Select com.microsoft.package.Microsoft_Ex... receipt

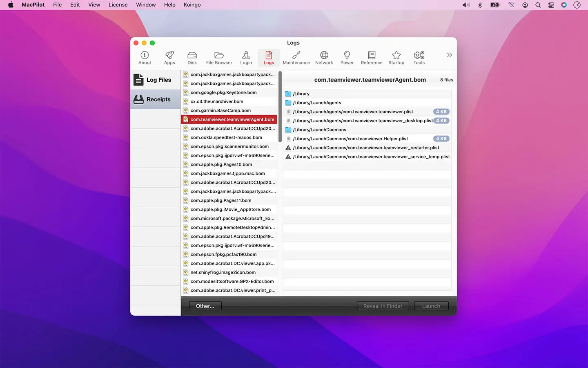tap(229, 218)
